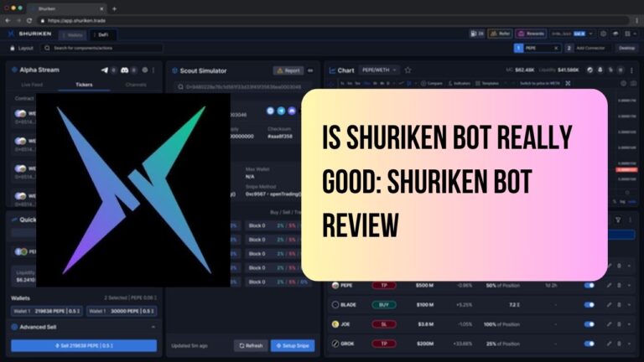Favorite the PEPE/WETH chart with the star
Image resolution: width=644 pixels, height=362 pixels.
[x=408, y=70]
